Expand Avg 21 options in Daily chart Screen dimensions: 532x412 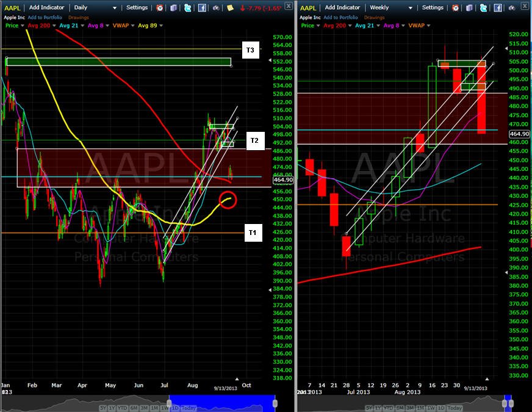(82, 26)
